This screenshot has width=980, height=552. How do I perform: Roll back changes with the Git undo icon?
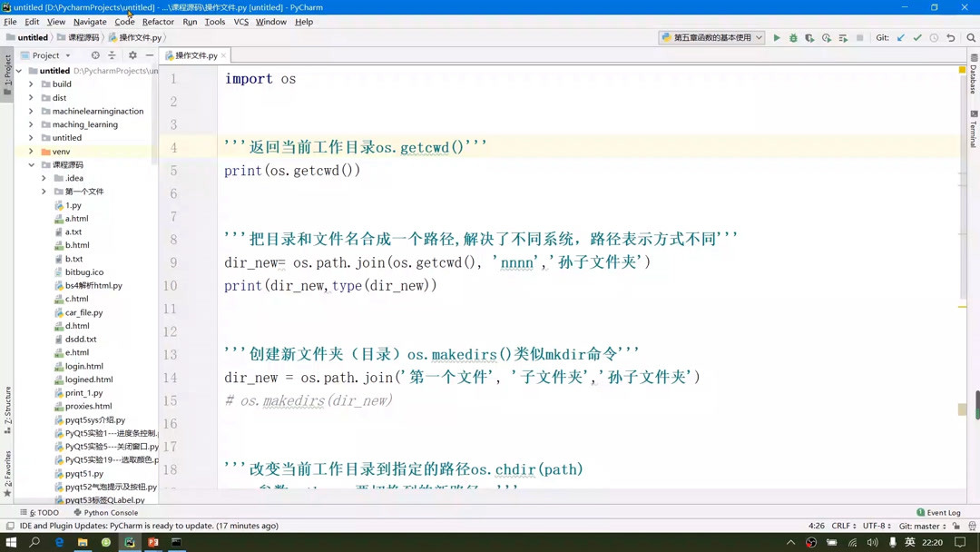pyautogui.click(x=951, y=37)
